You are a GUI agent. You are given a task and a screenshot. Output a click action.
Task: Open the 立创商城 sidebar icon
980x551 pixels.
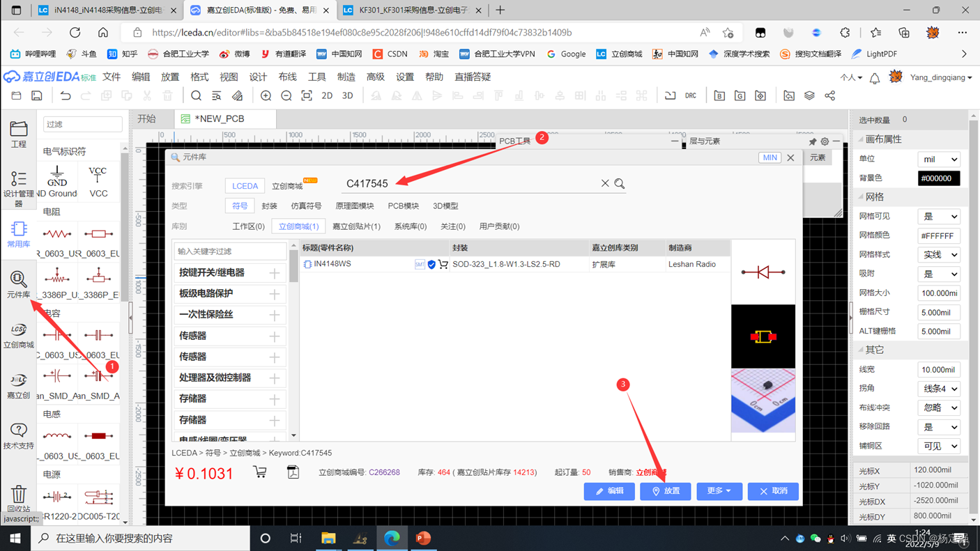point(19,336)
